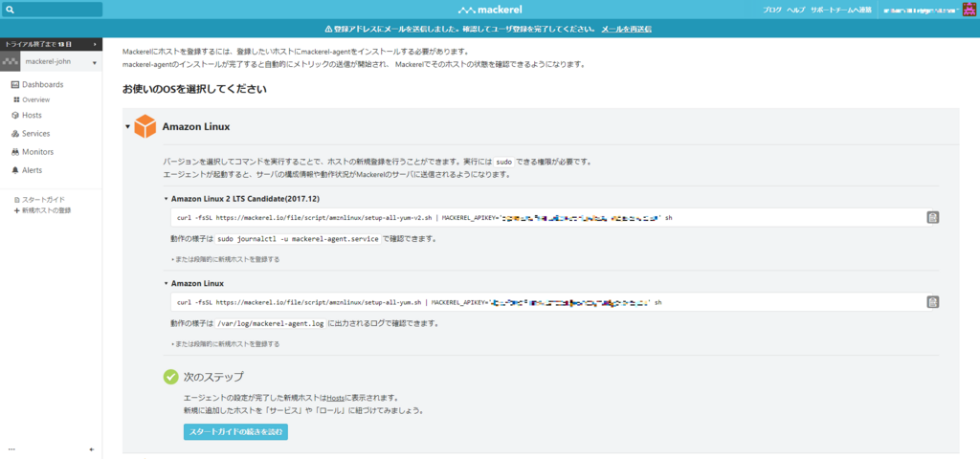Focus the top search field
Image resolution: width=980 pixels, height=459 pixels.
52,10
